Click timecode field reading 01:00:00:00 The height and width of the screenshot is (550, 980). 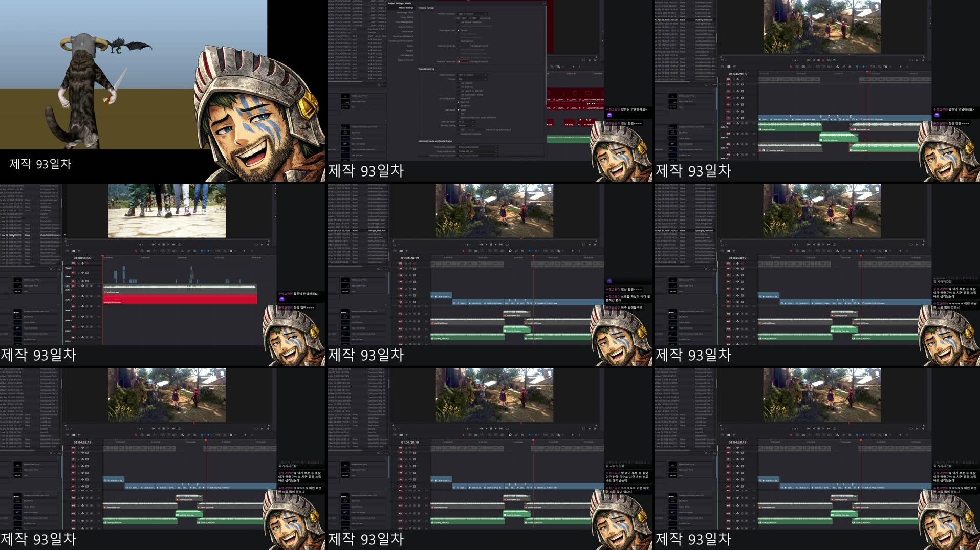(x=82, y=258)
